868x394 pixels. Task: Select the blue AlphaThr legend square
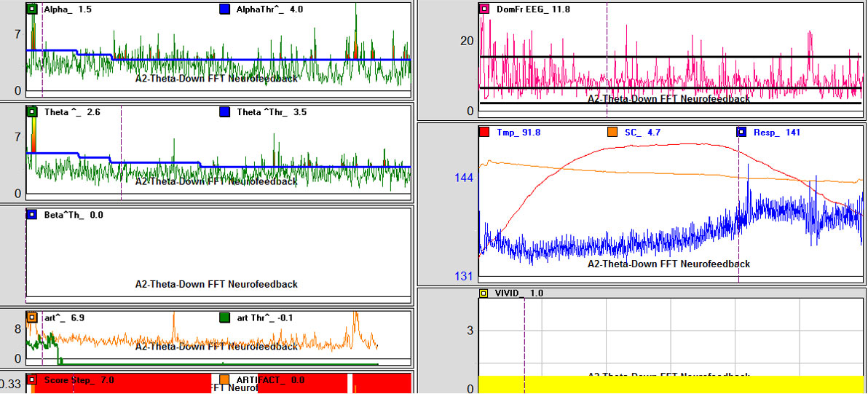(224, 10)
